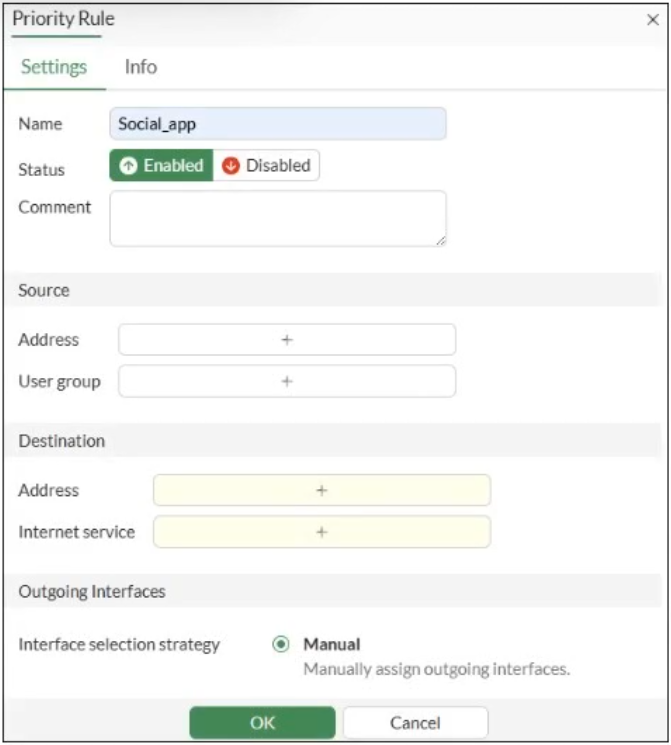
Task: Click the plus icon in Source Address field
Action: (x=287, y=340)
